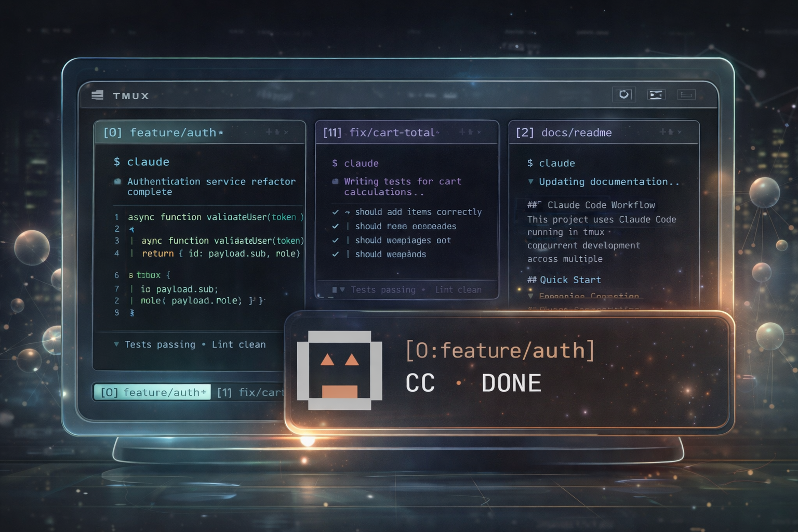Viewport: 798px width, 532px height.
Task: Click the '## Quick Start' heading link
Action: coord(564,280)
